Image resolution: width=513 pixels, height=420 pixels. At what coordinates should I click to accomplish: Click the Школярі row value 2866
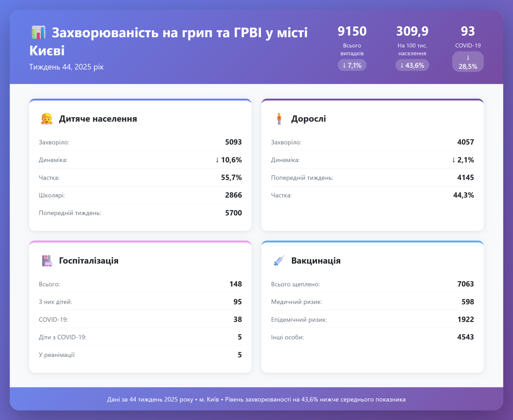click(x=233, y=195)
